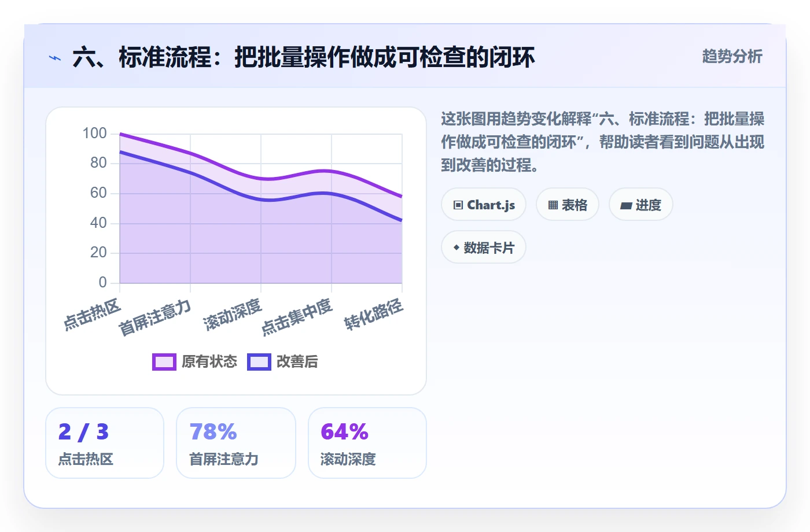
Task: Click the 点击热区 axis label on chart
Action: point(92,315)
